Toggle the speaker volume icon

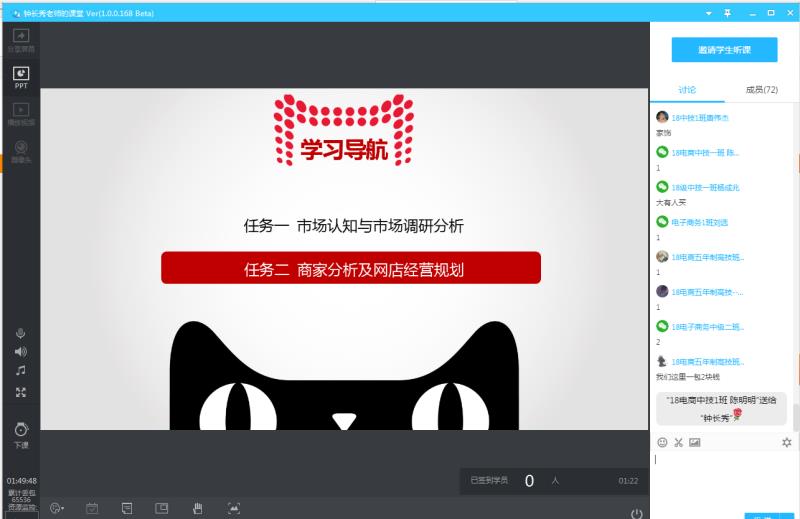20,352
